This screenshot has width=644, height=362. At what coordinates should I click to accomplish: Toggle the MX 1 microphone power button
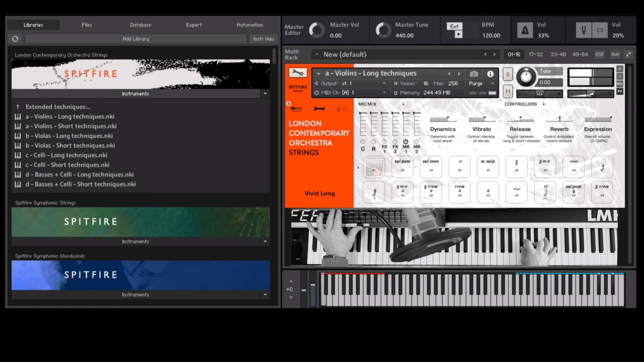click(406, 142)
